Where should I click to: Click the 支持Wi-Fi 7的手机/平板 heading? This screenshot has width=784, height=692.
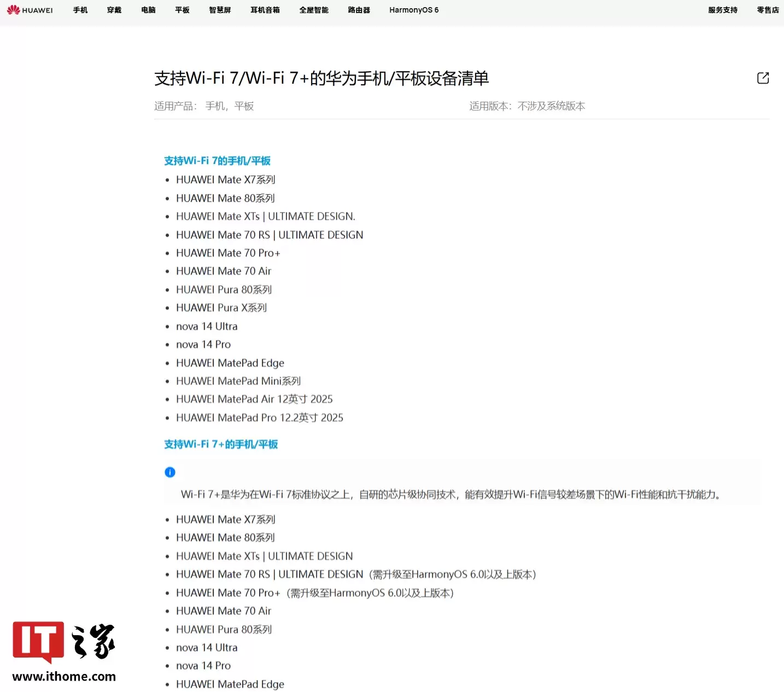click(x=217, y=161)
